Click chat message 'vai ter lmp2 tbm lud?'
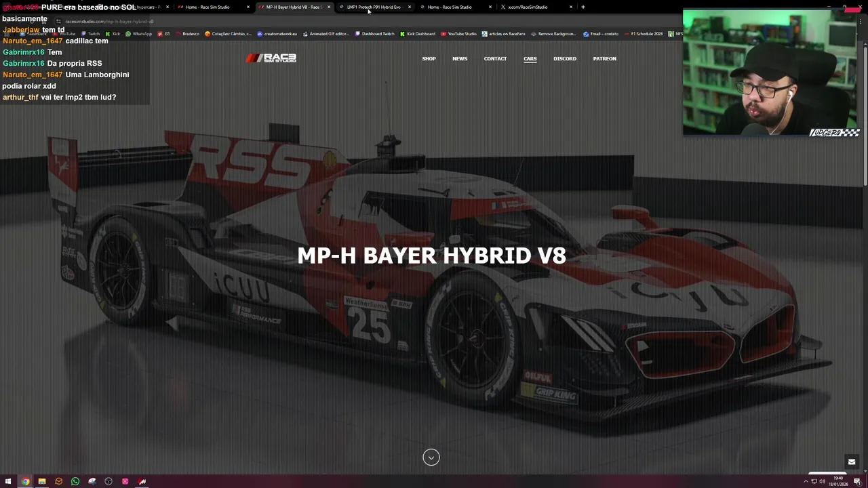This screenshot has height=488, width=868. click(x=79, y=98)
